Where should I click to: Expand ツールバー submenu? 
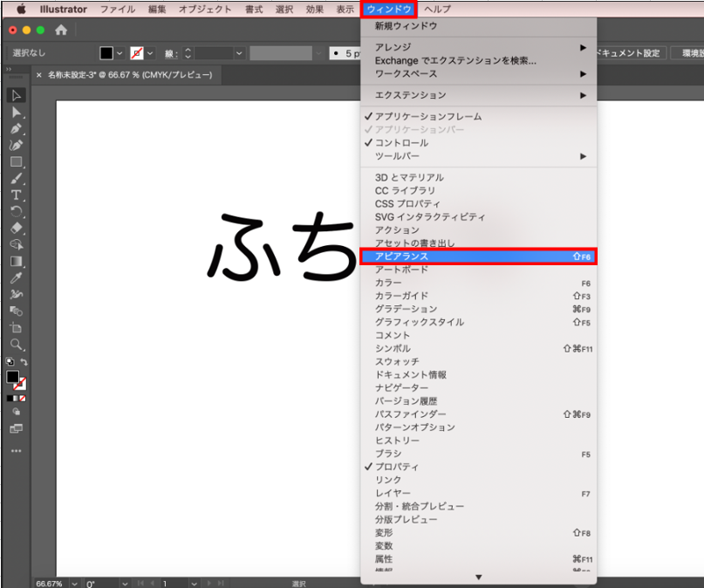(x=479, y=156)
